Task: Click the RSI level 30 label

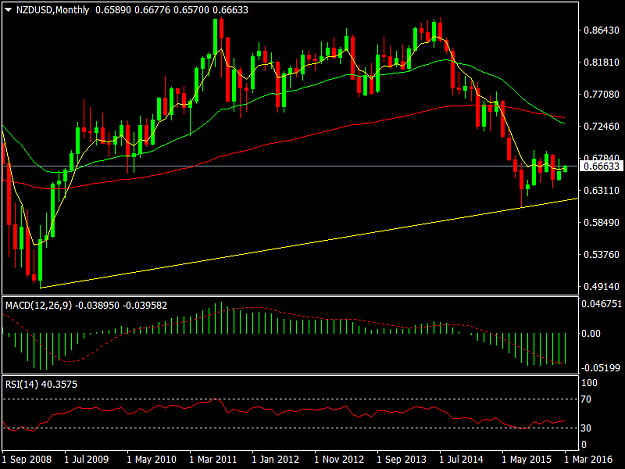Action: [586, 428]
